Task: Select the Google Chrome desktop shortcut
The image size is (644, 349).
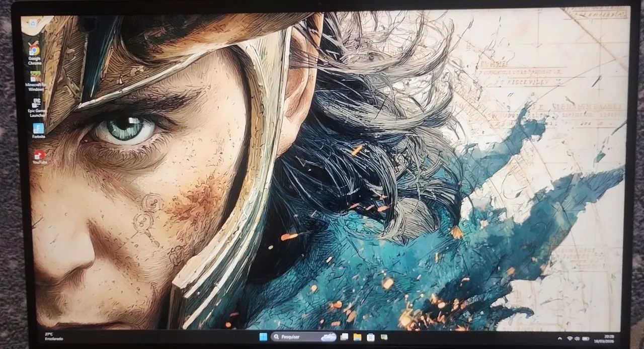Action: (x=35, y=53)
